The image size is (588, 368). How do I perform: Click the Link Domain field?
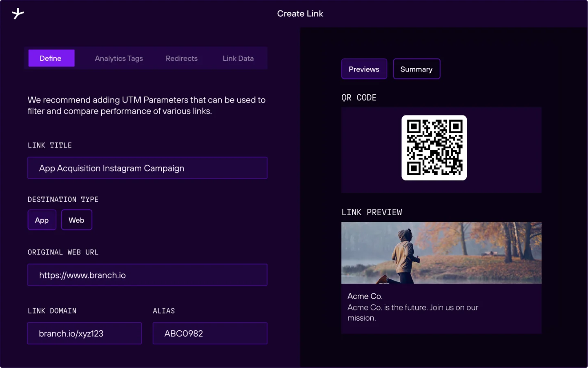click(85, 333)
